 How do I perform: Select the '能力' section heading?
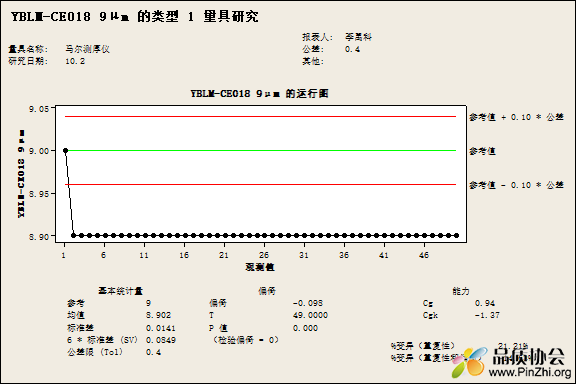coord(461,291)
